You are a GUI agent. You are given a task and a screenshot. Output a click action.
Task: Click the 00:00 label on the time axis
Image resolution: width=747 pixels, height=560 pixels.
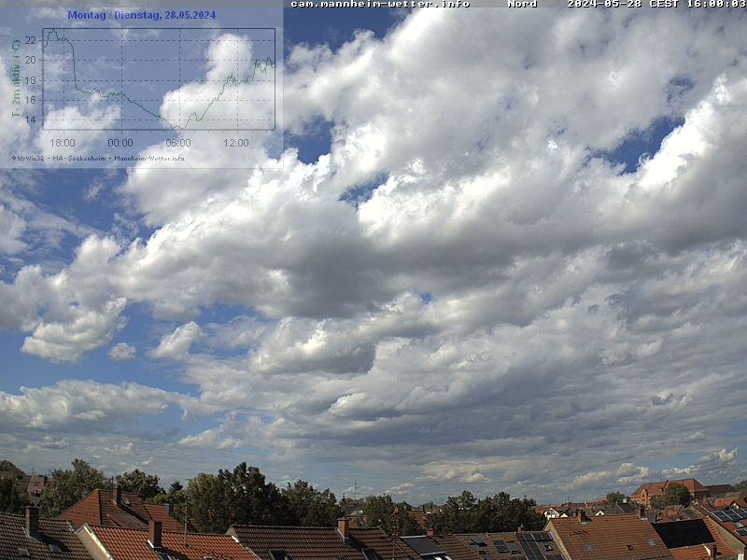(120, 143)
